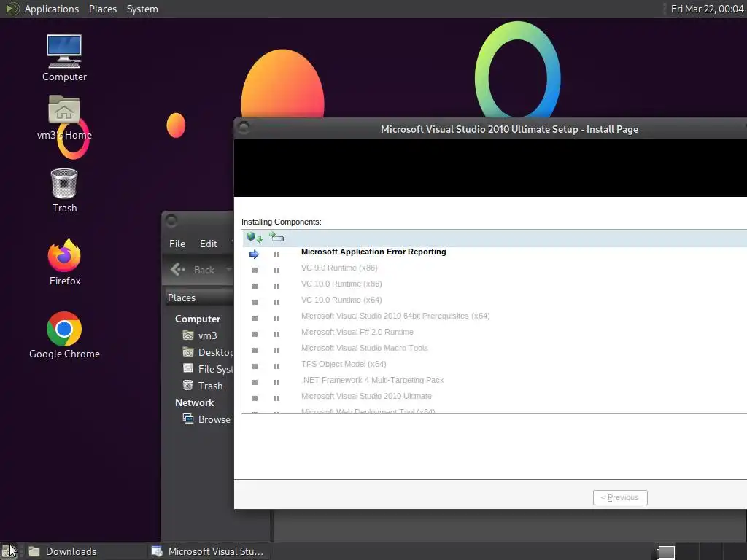Open vm3's Home folder icon
Screen dimensions: 747x560
(64, 117)
